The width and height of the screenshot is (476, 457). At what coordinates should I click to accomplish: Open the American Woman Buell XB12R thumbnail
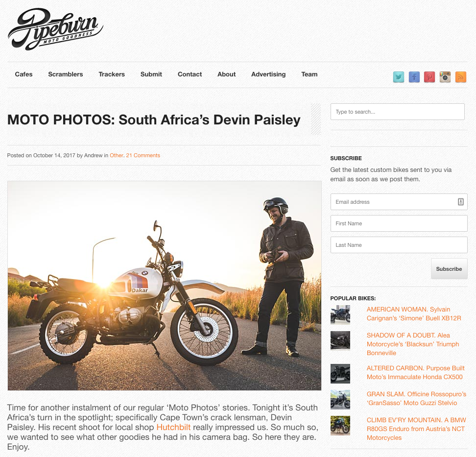click(340, 315)
